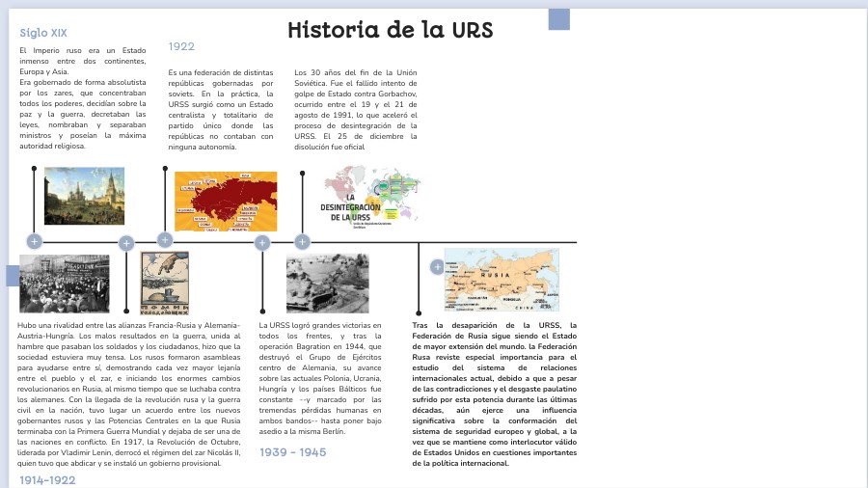Image resolution: width=868 pixels, height=488 pixels.
Task: Select the black-and-white crowd photograph
Action: (x=65, y=284)
